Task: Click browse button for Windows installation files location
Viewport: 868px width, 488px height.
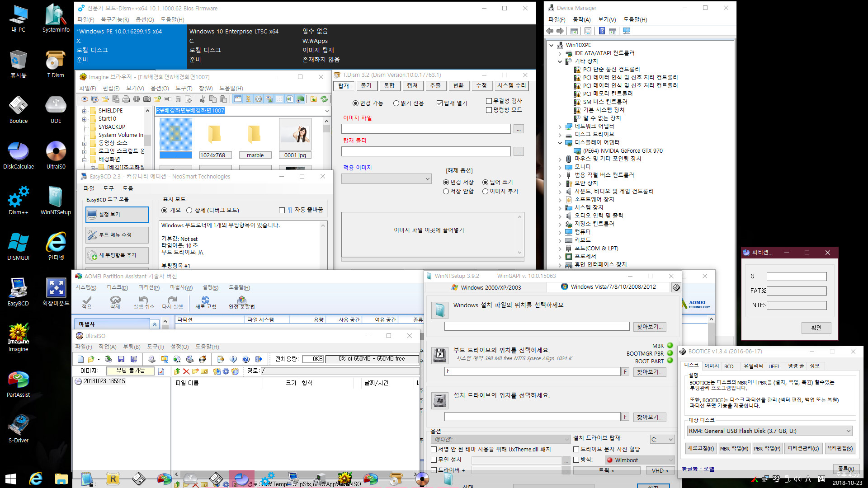Action: pyautogui.click(x=650, y=327)
